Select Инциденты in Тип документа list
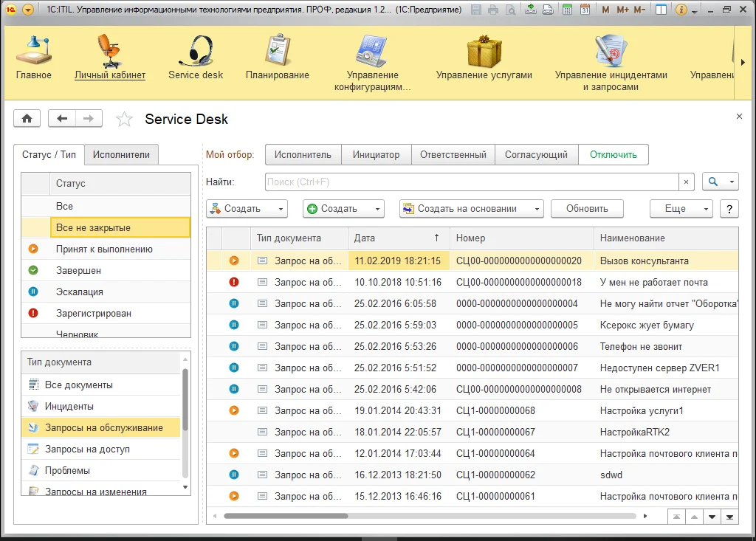756x541 pixels. click(x=100, y=407)
